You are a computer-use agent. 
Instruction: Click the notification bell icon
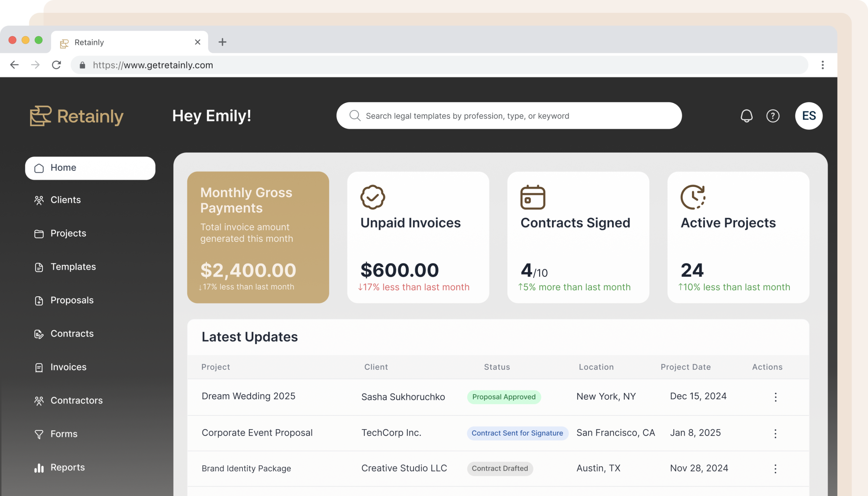tap(746, 116)
